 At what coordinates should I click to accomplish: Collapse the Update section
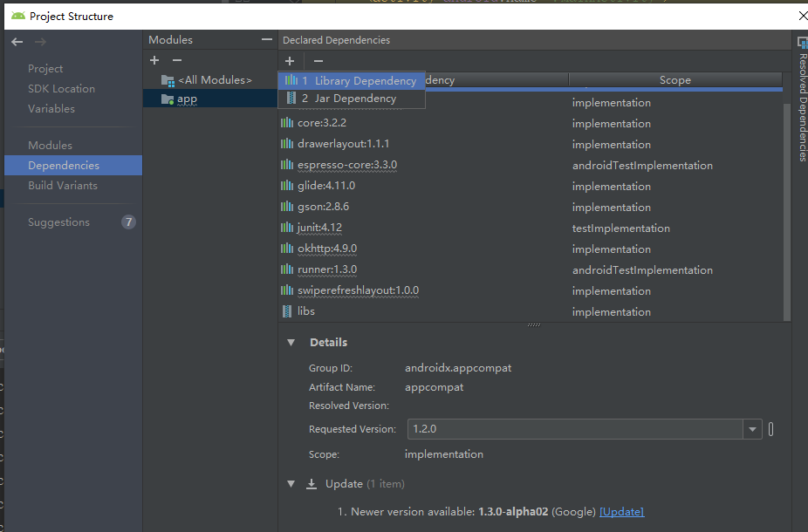click(x=291, y=484)
